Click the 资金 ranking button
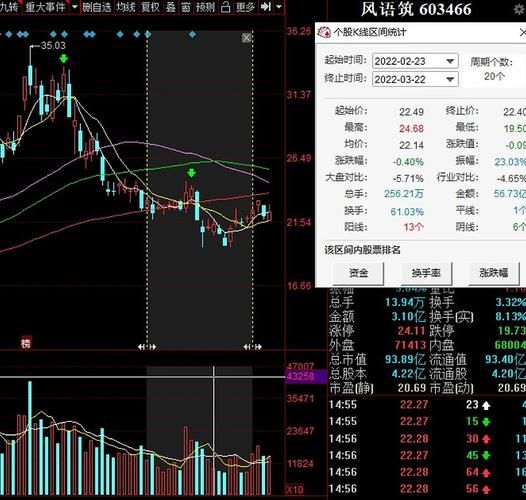 click(358, 273)
